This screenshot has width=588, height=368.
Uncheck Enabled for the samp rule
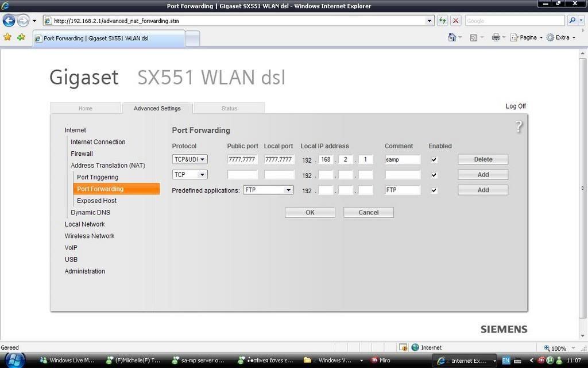434,160
